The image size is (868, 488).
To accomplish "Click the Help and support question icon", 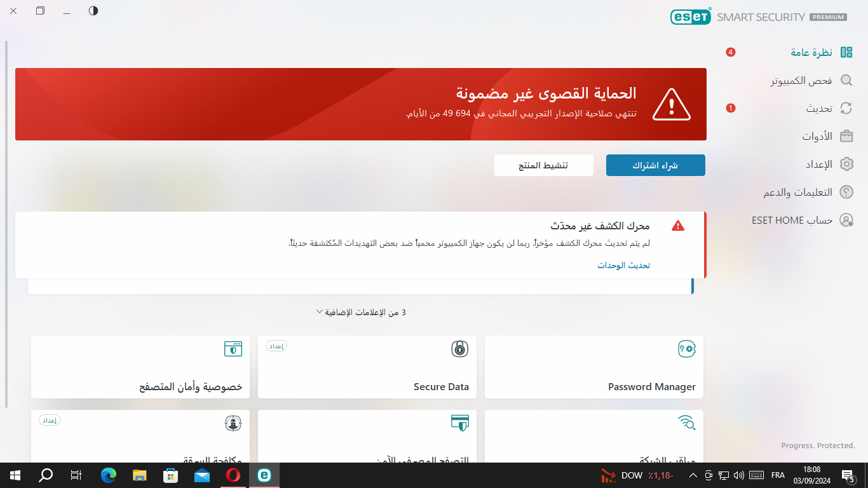I will [846, 192].
